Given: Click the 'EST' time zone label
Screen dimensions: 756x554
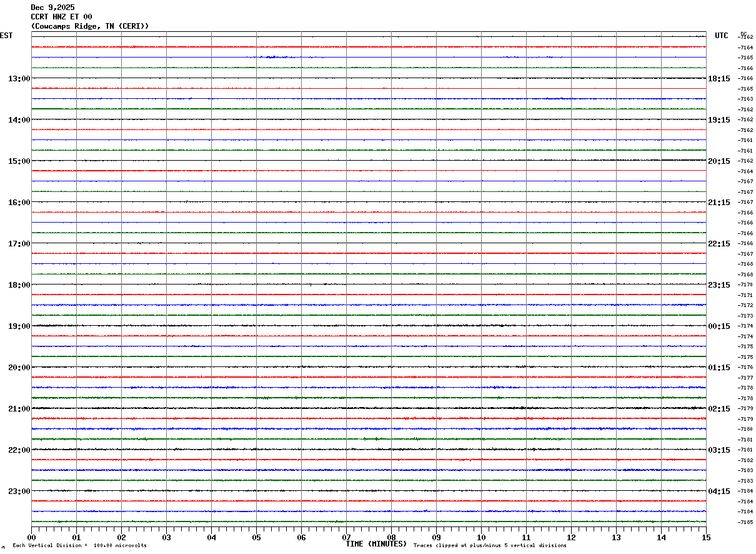Looking at the screenshot, I should pyautogui.click(x=6, y=36).
